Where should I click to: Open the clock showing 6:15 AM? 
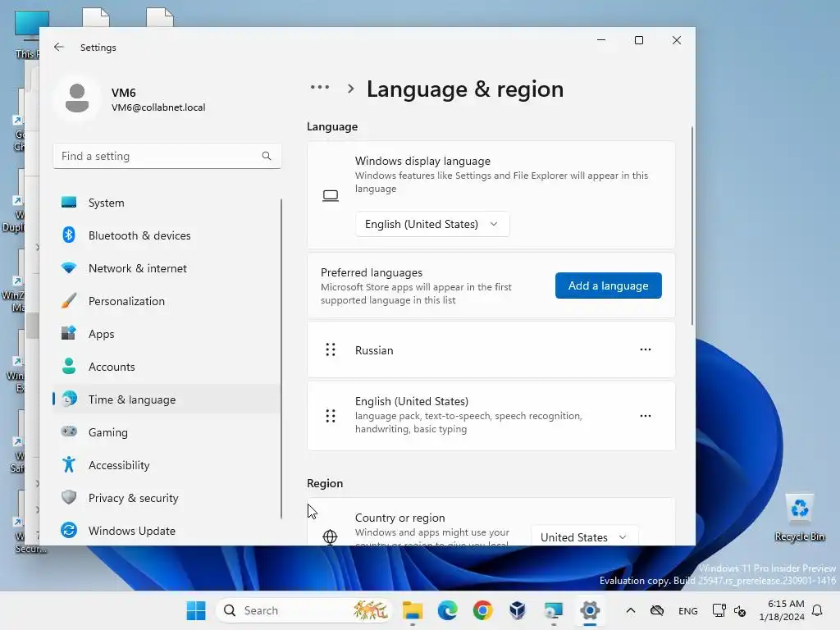coord(782,610)
